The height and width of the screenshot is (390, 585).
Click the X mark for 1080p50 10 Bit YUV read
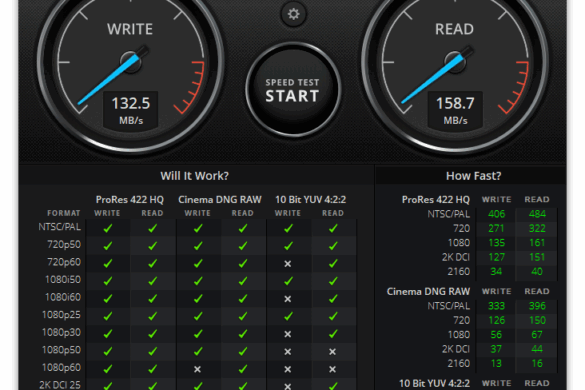pyautogui.click(x=332, y=352)
